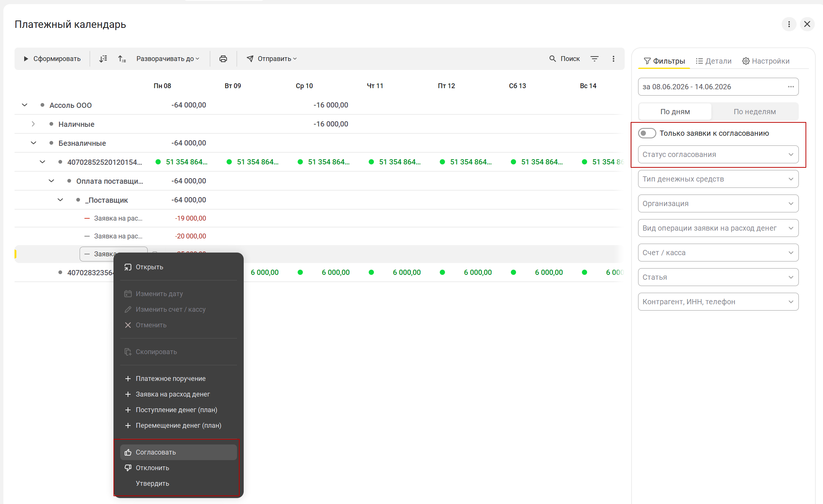Open the Статус согласования dropdown
The width and height of the screenshot is (823, 504).
pyautogui.click(x=718, y=154)
